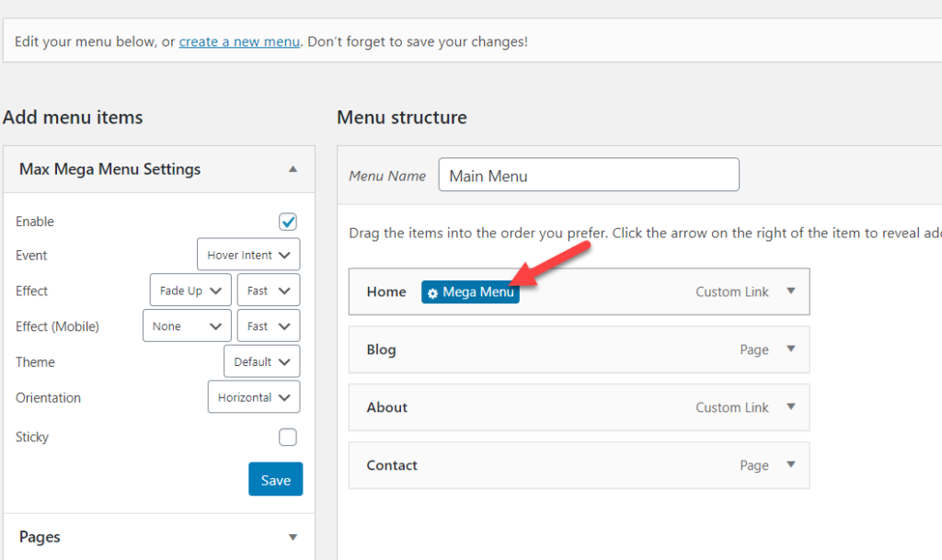942x560 pixels.
Task: Collapse the Max Mega Menu Settings panel
Action: [x=293, y=169]
